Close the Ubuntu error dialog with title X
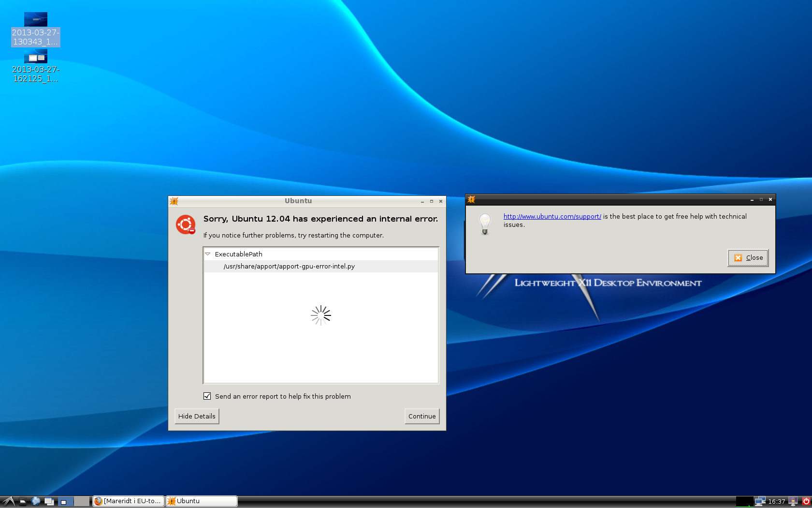Screen dimensions: 812x508 441,201
